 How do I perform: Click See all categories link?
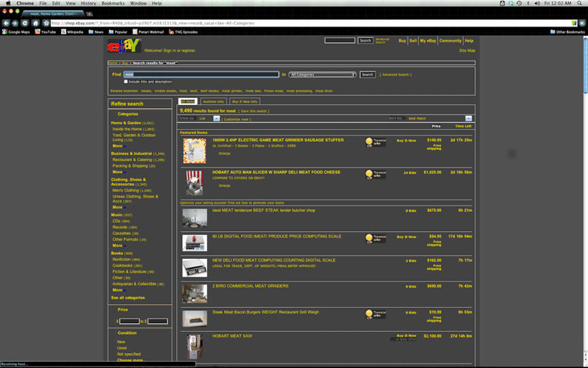click(128, 298)
